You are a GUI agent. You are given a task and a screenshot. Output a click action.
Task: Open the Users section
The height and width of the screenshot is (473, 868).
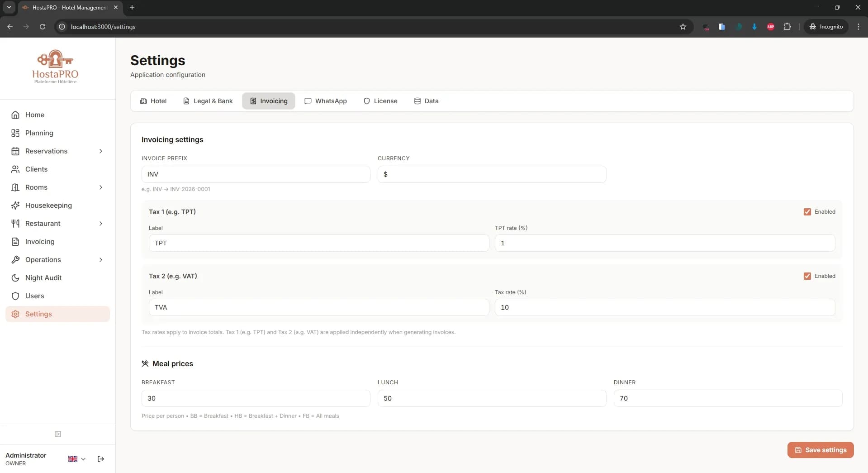coord(34,296)
